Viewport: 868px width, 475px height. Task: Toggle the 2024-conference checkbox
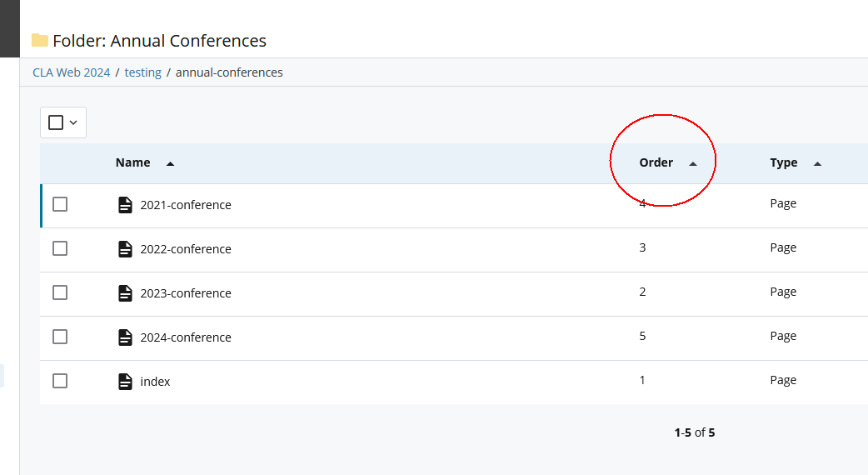point(60,337)
